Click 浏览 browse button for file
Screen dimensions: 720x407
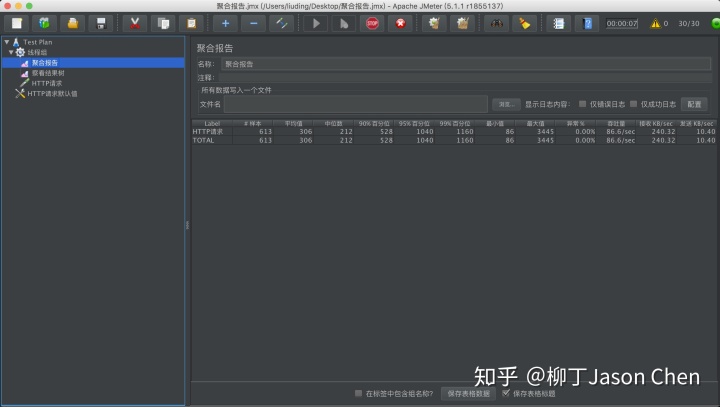(506, 104)
